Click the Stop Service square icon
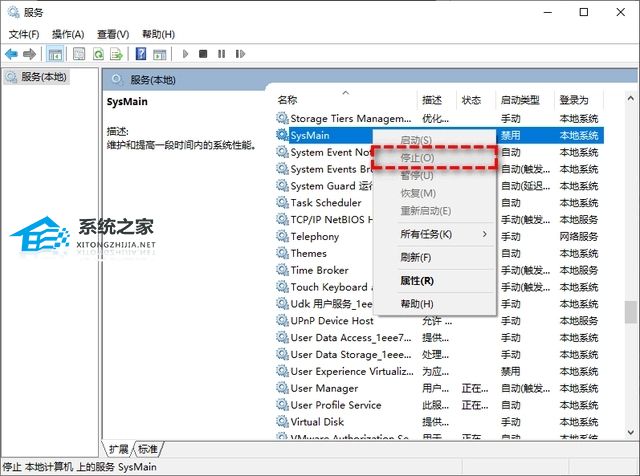The height and width of the screenshot is (476, 640). tap(203, 54)
